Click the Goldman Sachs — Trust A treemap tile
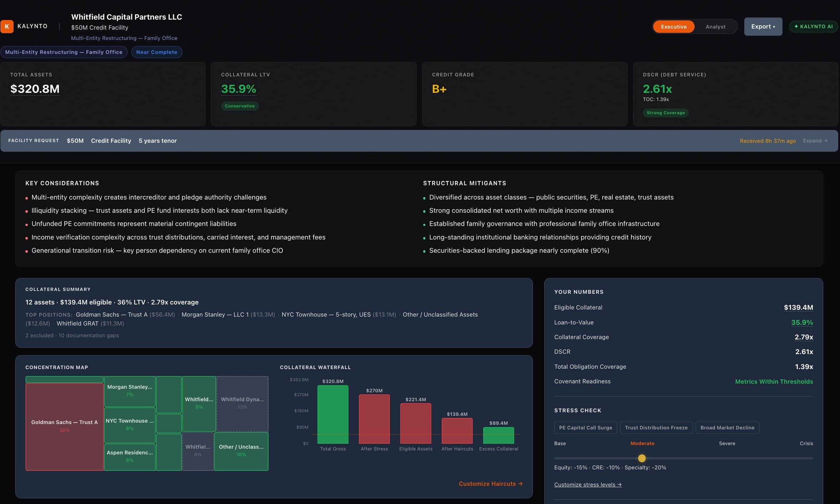This screenshot has height=504, width=840. [x=65, y=427]
